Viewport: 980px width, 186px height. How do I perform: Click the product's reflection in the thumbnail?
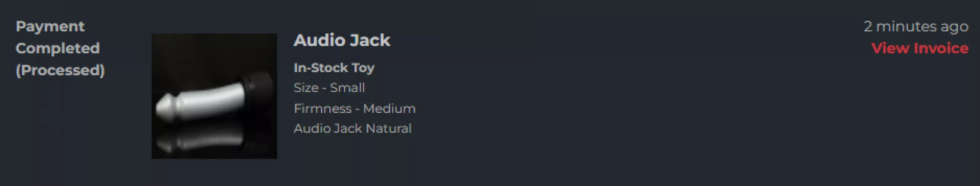(x=202, y=141)
